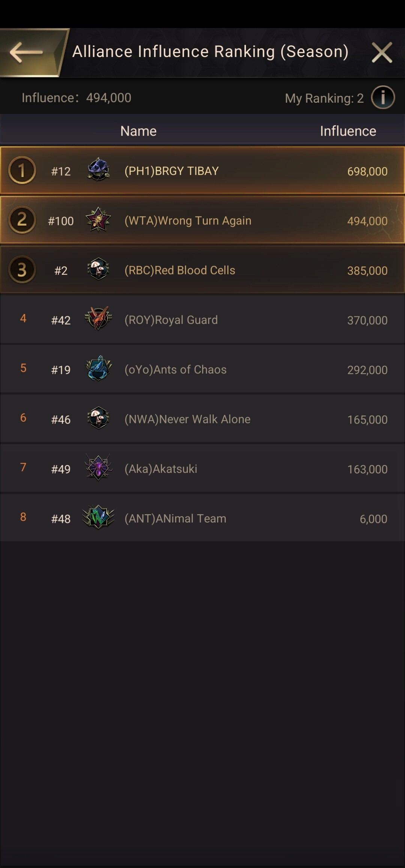
Task: Tap Red Blood Cells mushroom emblem
Action: click(x=98, y=269)
